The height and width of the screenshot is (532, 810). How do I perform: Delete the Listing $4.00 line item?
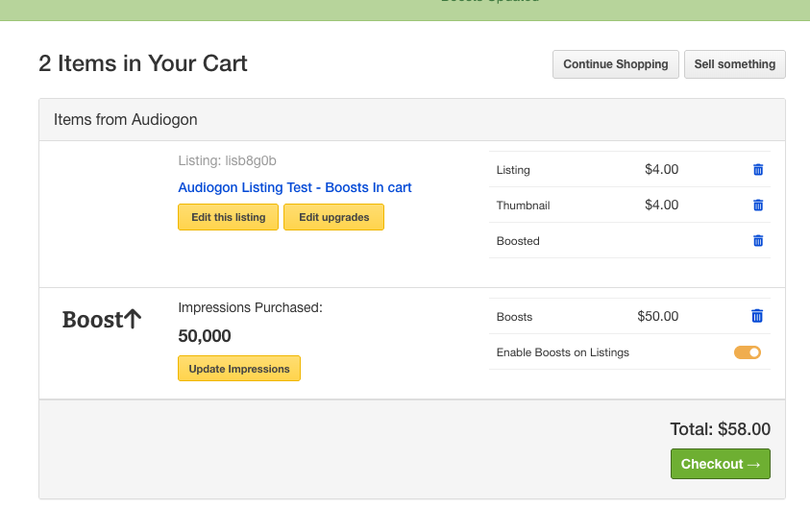[x=758, y=169]
